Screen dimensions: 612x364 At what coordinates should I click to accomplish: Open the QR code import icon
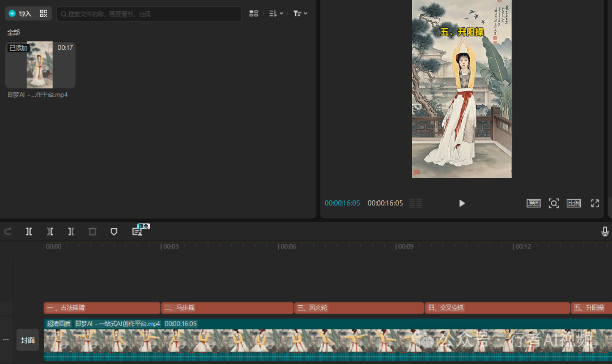43,14
